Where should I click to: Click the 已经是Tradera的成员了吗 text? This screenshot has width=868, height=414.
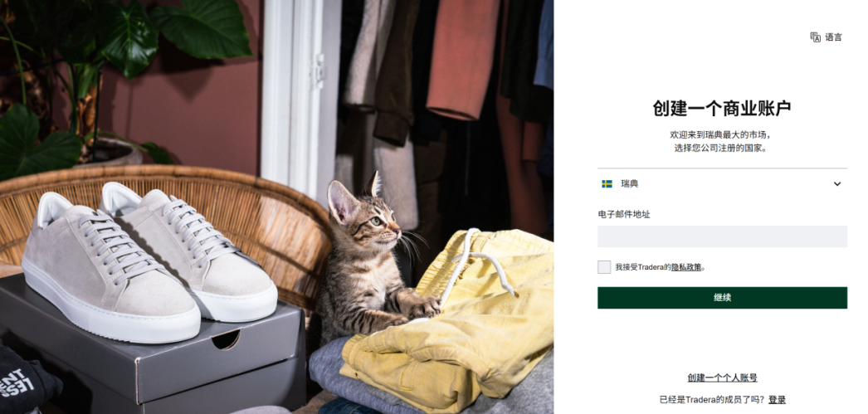(713, 400)
